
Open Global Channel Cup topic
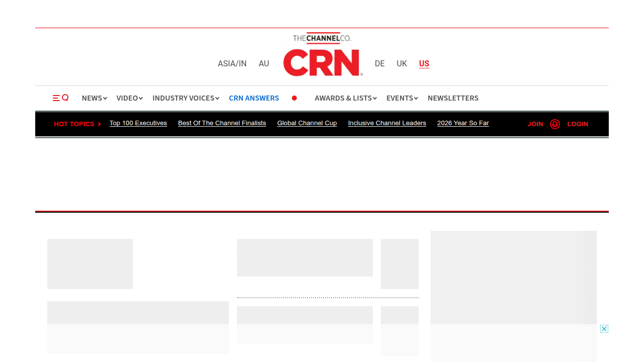coord(307,123)
